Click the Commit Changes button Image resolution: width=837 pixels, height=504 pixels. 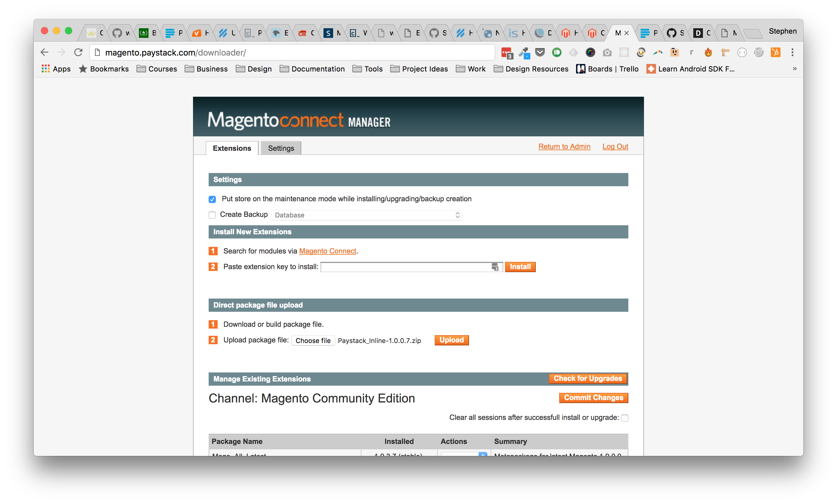593,398
